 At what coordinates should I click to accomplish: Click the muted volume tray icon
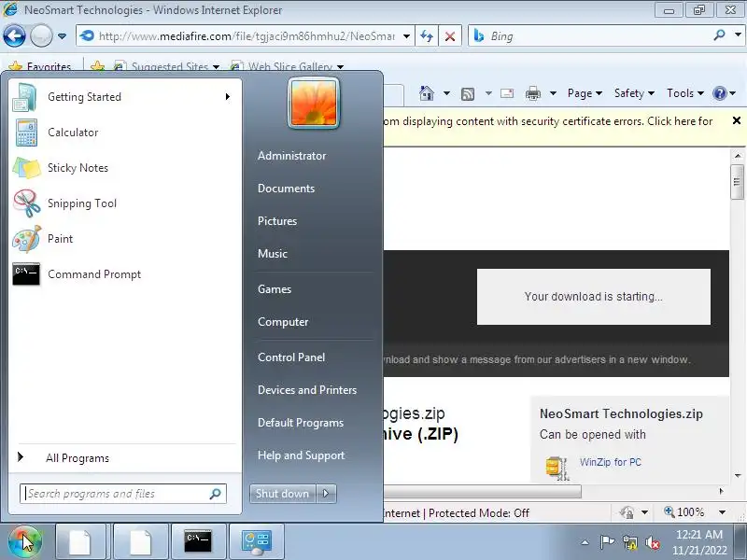[653, 542]
